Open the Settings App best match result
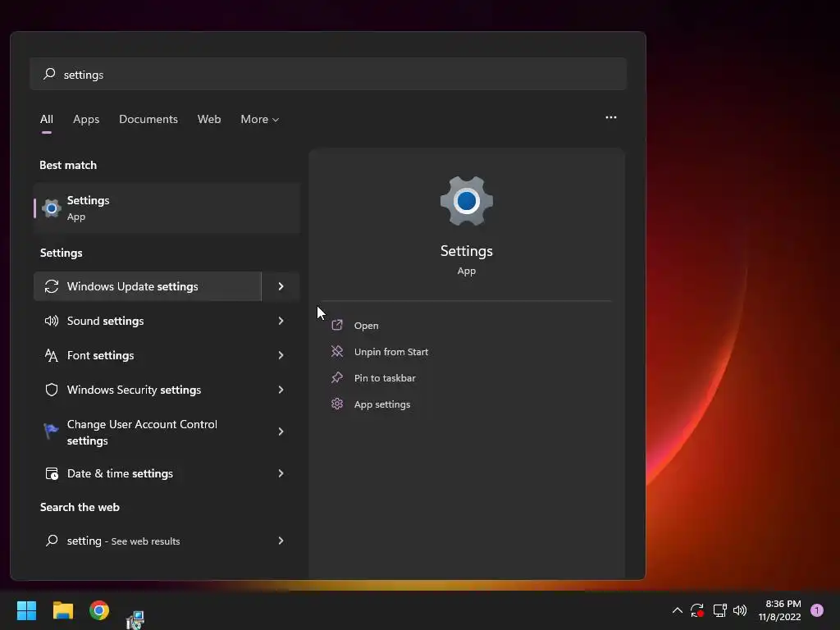This screenshot has width=840, height=630. point(167,208)
